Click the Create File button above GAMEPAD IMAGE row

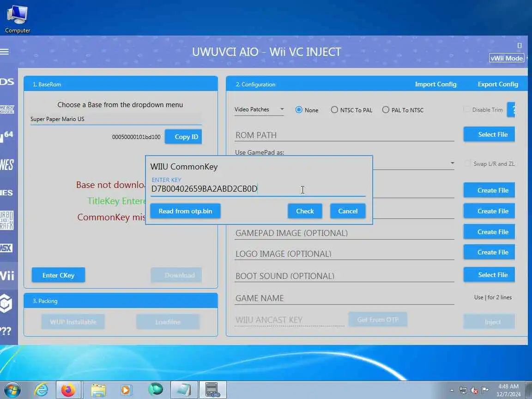489,211
